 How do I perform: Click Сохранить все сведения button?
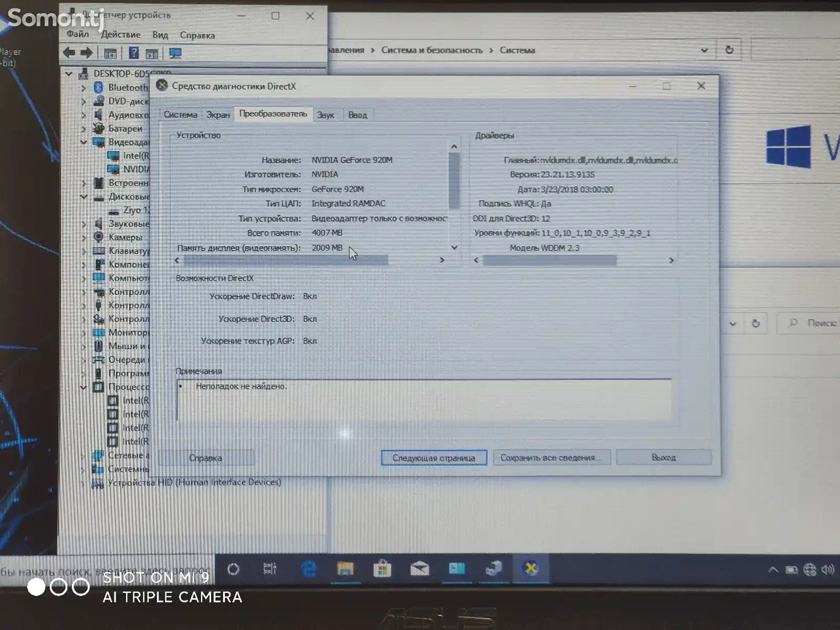pyautogui.click(x=551, y=457)
